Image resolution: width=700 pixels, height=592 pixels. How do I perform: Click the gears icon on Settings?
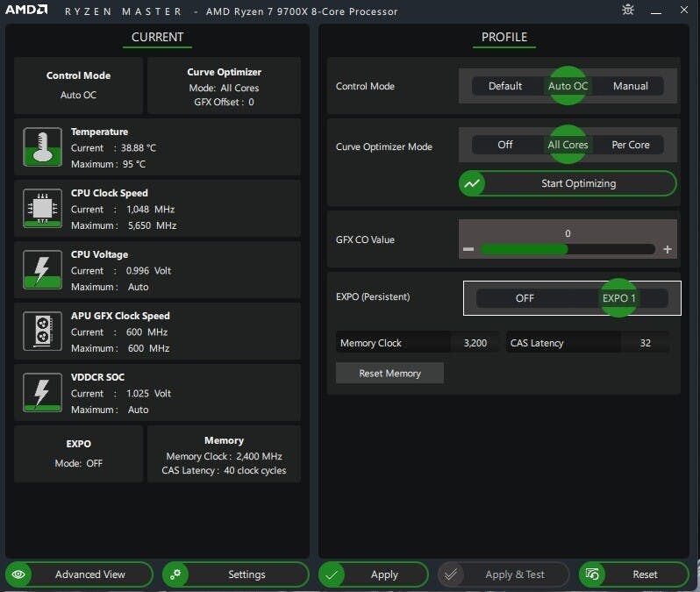[x=175, y=574]
